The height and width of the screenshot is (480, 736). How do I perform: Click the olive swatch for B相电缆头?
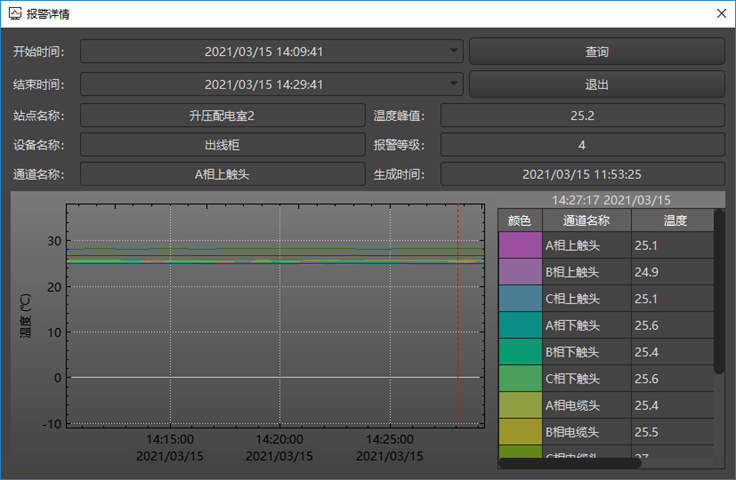519,432
